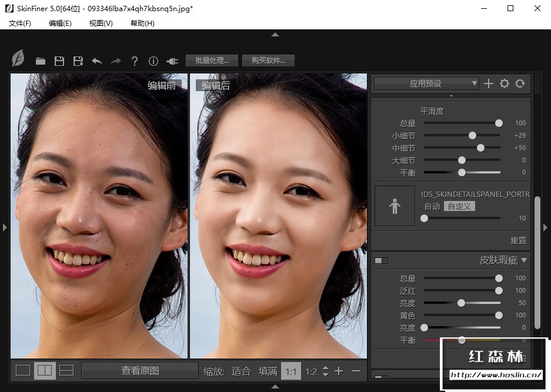Open the 应用预设 preset dropdown
Screen dimensions: 551x392
point(426,84)
